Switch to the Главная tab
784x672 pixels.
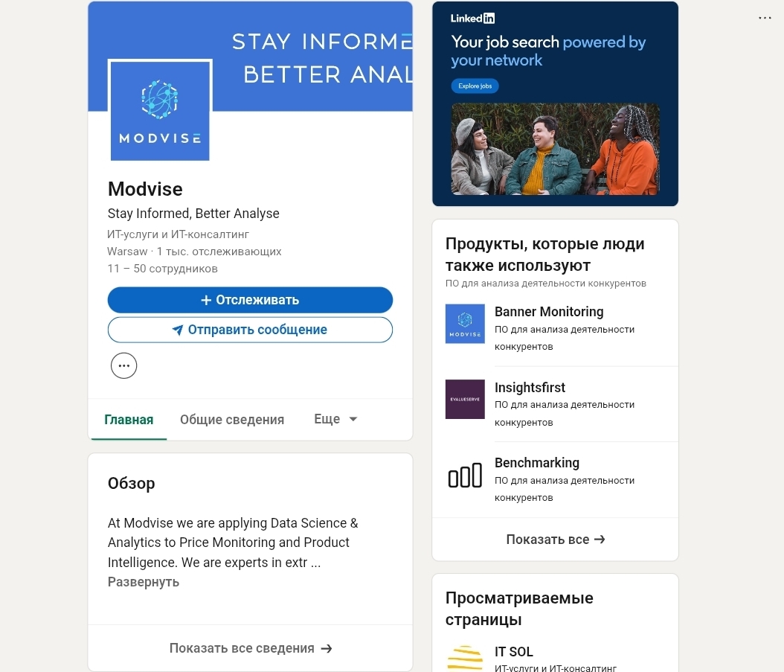coord(129,419)
